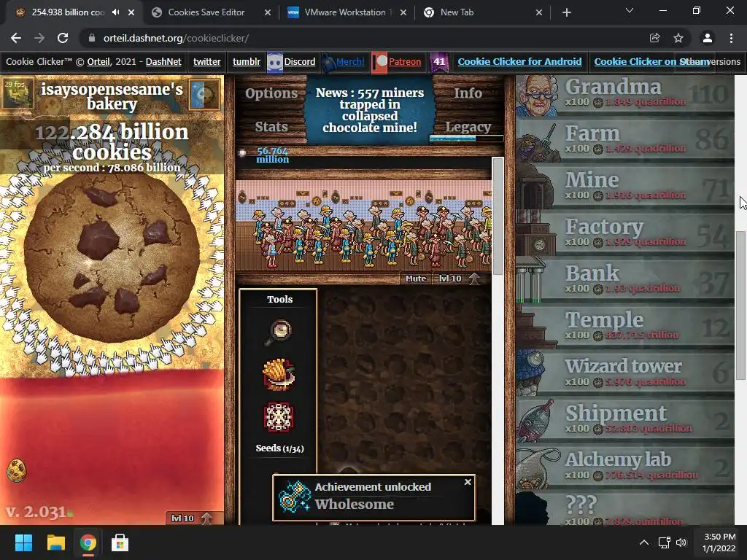Click the Alchemy lab building
747x560 pixels.
tap(624, 467)
